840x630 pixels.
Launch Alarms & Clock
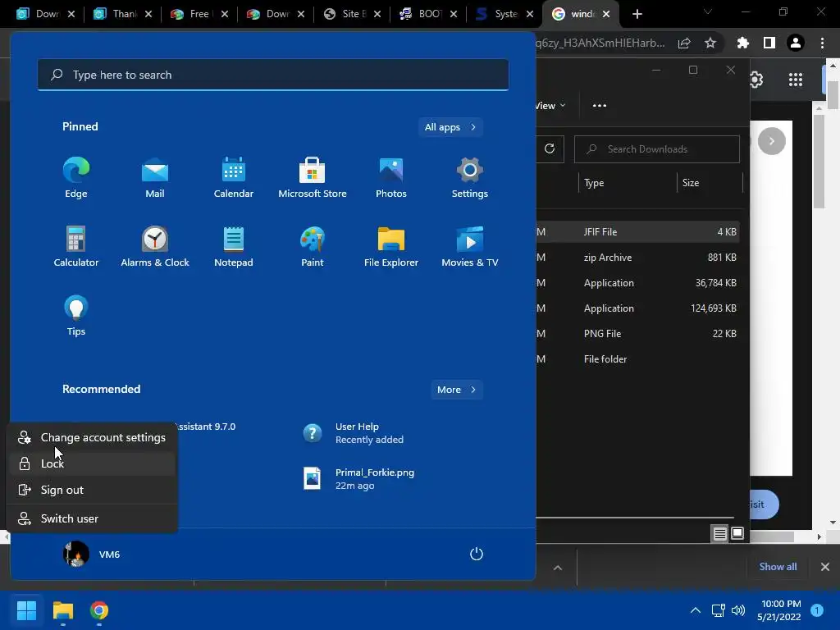[x=155, y=246]
